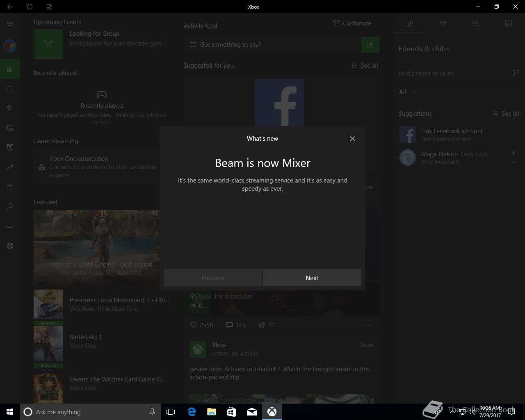Open Pre-order Forza Motorsport 7 item
The width and height of the screenshot is (525, 420).
pos(102,304)
